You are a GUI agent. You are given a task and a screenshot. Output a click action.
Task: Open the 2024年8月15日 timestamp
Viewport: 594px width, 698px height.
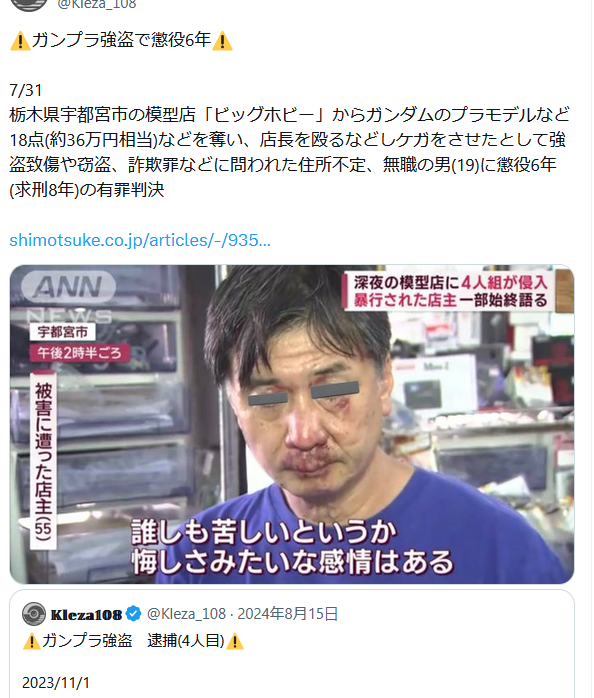click(287, 614)
